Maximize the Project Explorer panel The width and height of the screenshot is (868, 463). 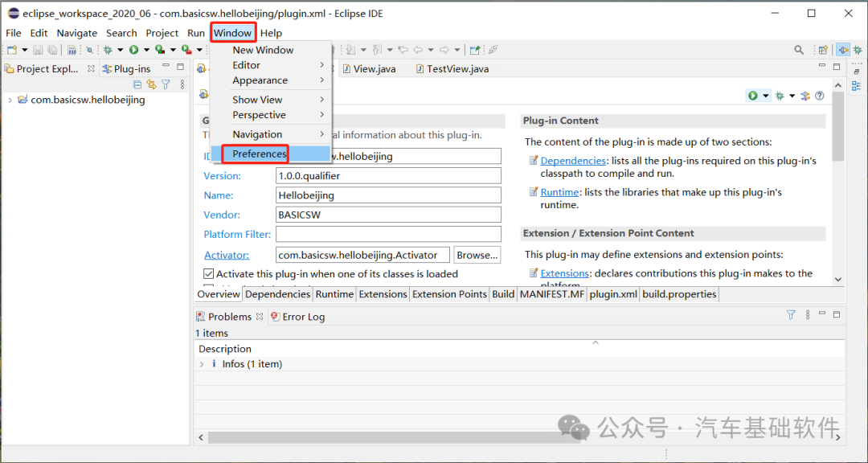[180, 67]
